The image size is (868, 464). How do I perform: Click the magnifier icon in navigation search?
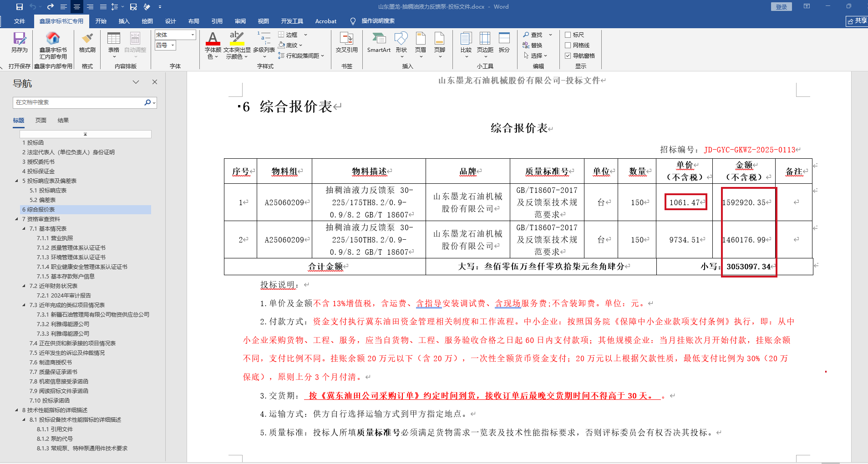(147, 102)
